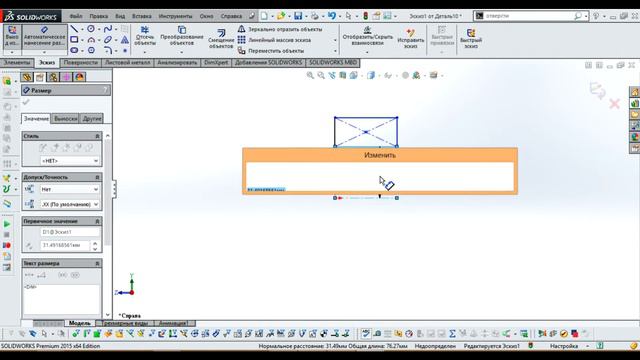Collapse the Первичное значение section
The height and width of the screenshot is (360, 640).
[x=97, y=221]
